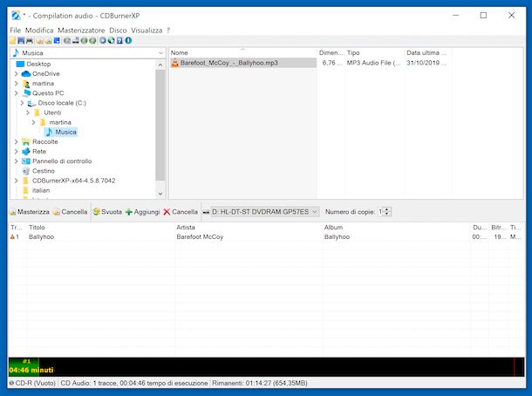
Task: Click the VLC cone icon of the mp3 file
Action: [174, 63]
